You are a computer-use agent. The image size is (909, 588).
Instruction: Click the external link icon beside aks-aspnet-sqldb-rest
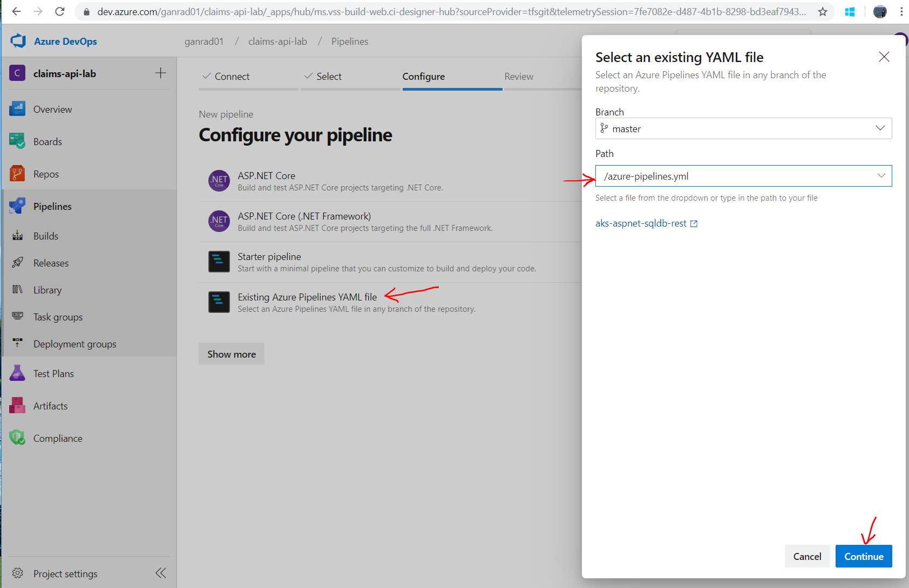694,223
